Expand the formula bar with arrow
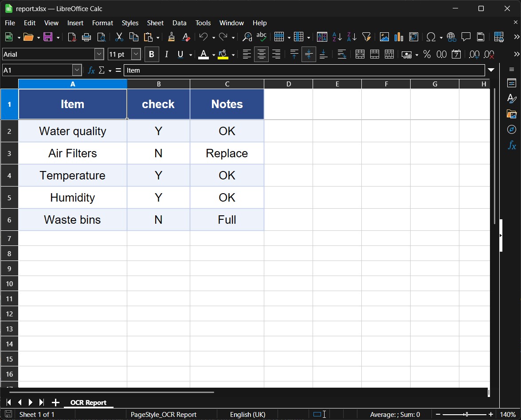Screen dimensions: 521x420 [491, 70]
